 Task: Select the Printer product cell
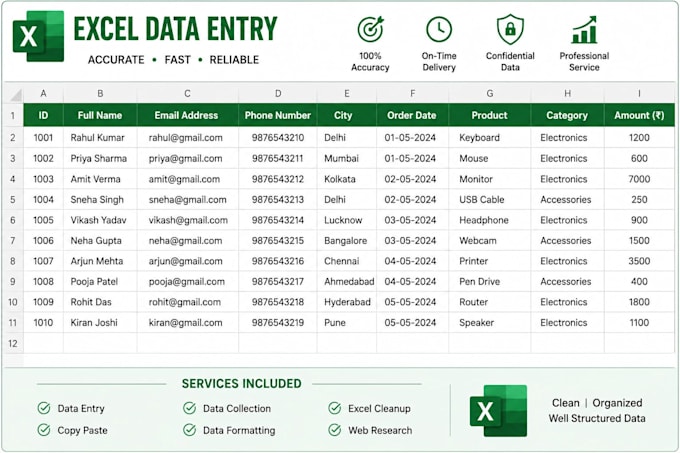(490, 261)
